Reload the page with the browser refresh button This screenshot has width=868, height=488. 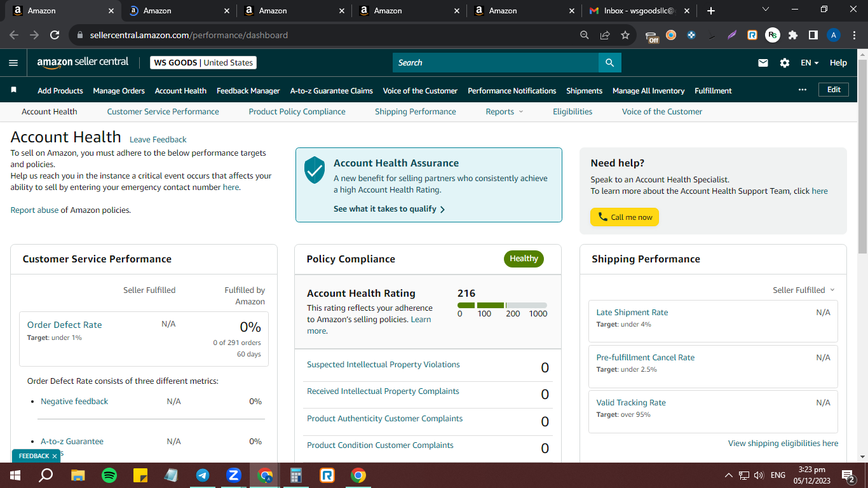[55, 35]
